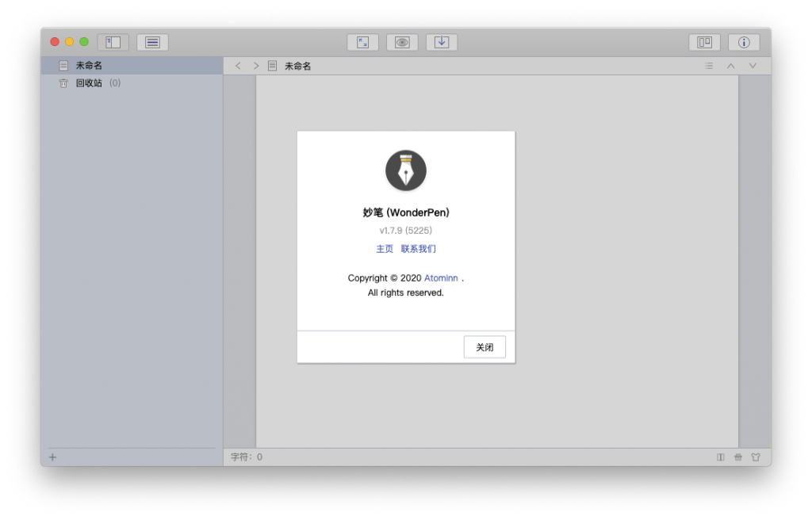
Task: Click the red close window button
Action: coord(55,42)
